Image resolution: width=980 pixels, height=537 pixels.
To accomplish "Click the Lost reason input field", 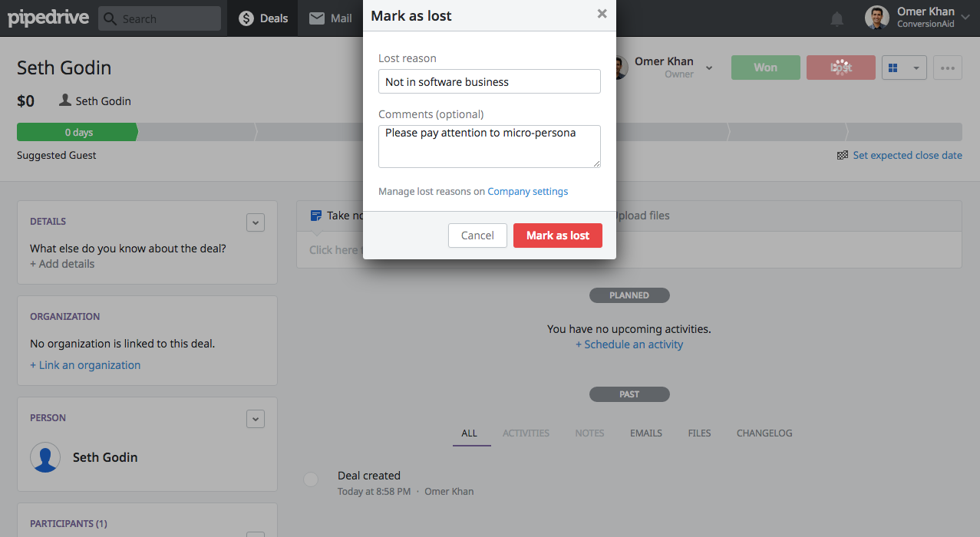I will click(x=489, y=82).
